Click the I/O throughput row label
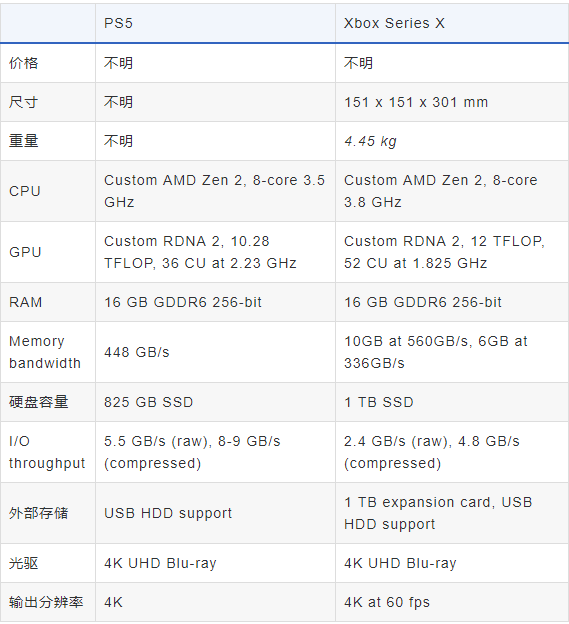569x624 pixels. tap(48, 452)
